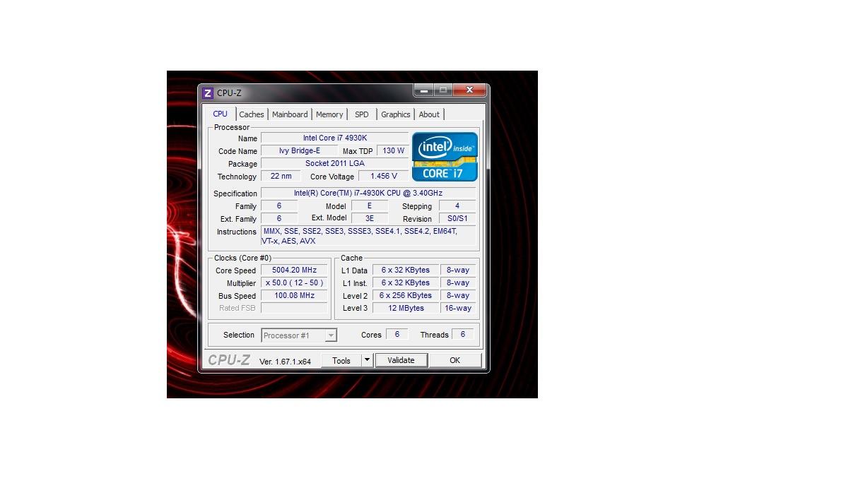Viewport: 868px width, 488px height.
Task: Click the Threads count value
Action: click(x=463, y=335)
